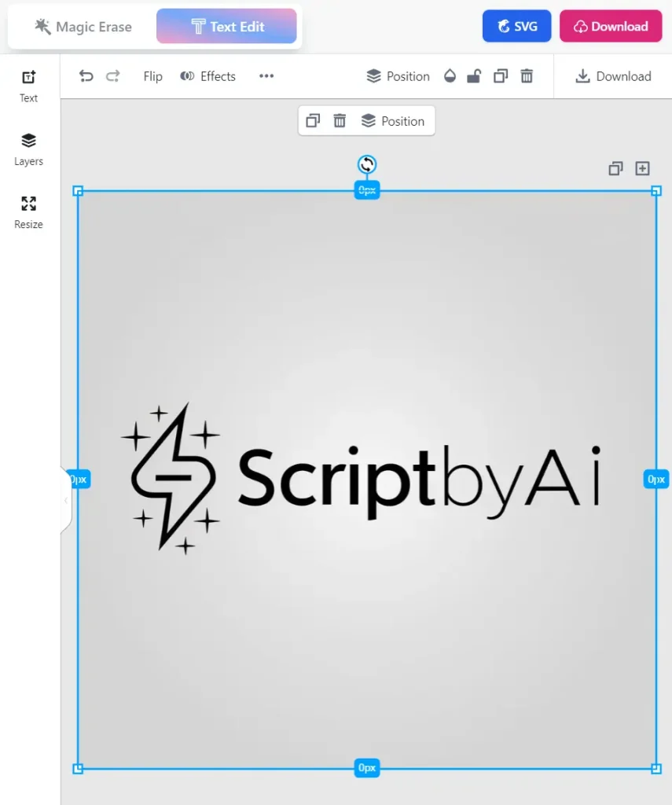This screenshot has width=672, height=805.
Task: Open the more options menu with three dots
Action: [x=266, y=76]
